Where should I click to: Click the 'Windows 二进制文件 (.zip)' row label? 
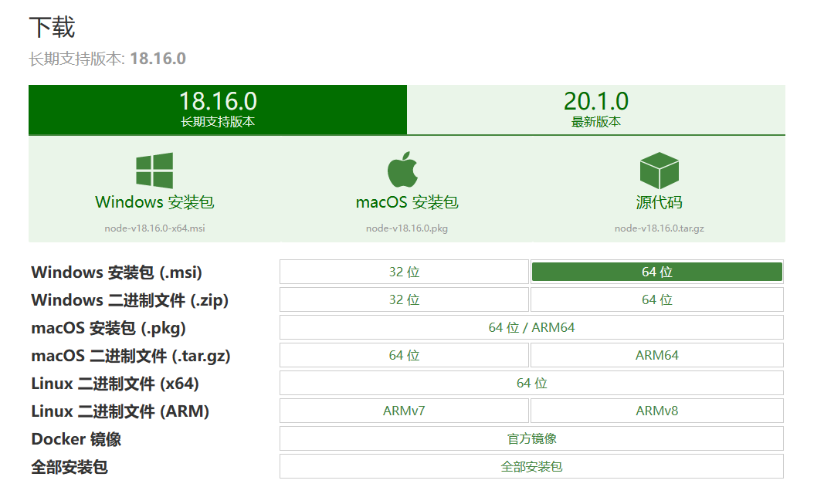coord(130,300)
